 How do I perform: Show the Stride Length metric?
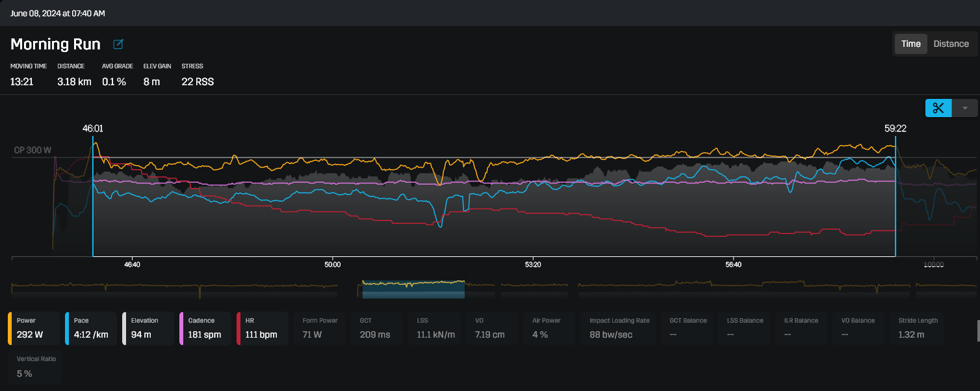[918, 328]
